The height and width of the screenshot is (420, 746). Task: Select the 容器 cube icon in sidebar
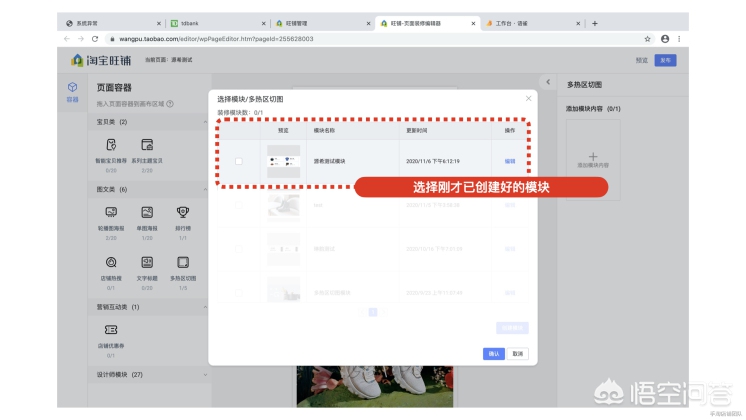(72, 87)
